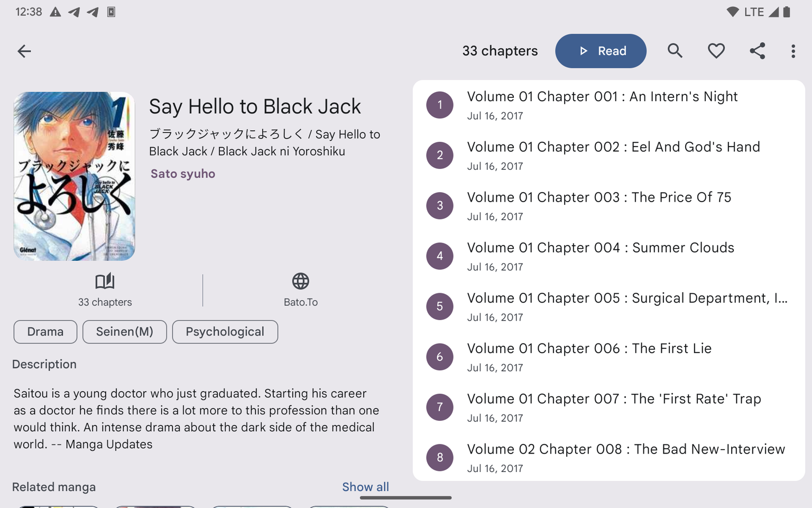
Task: Tap the Psychological genre chip
Action: click(225, 332)
